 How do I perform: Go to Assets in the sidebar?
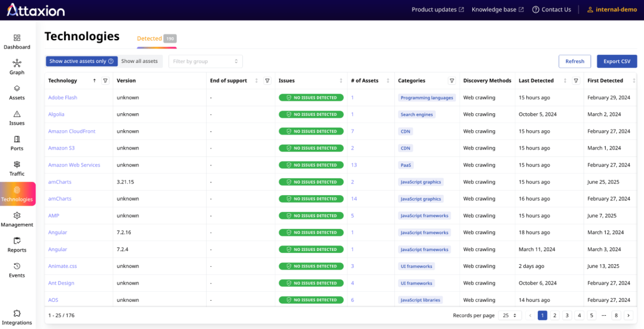pyautogui.click(x=17, y=92)
